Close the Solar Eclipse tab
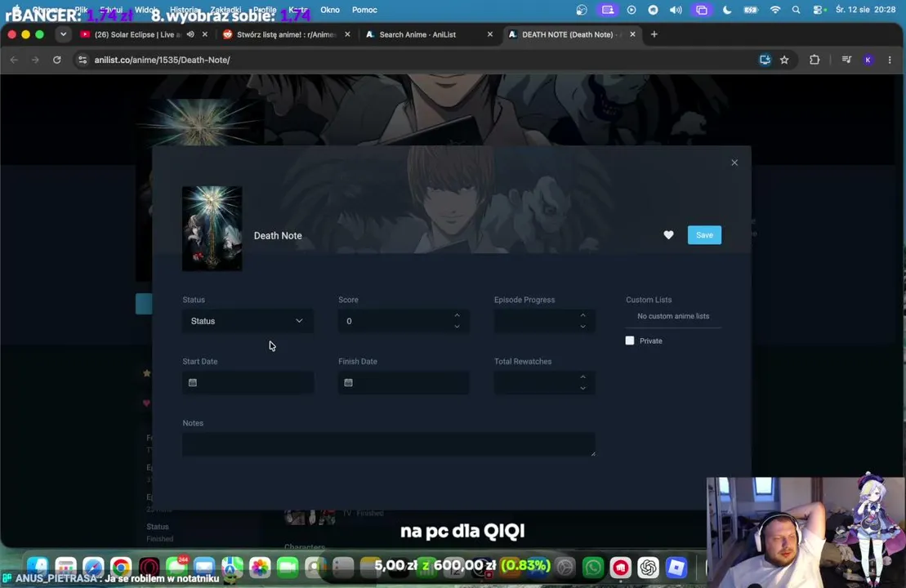 [204, 34]
